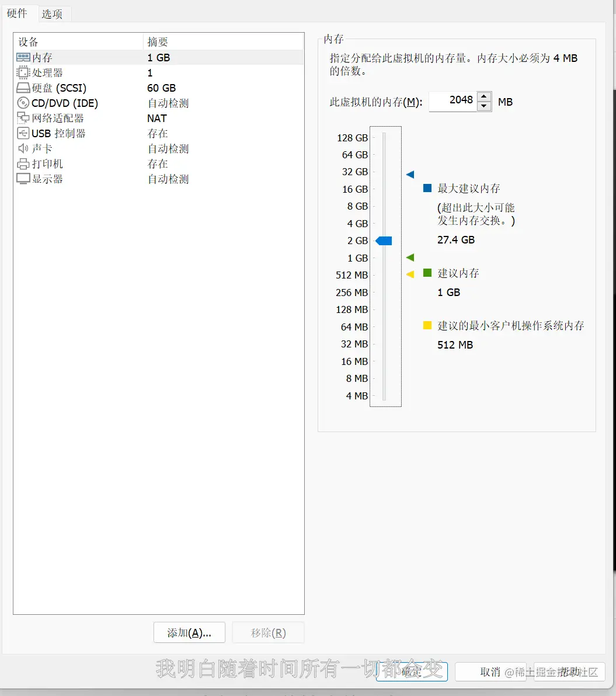616x696 pixels.
Task: Click the 移除(R) button
Action: tap(268, 632)
